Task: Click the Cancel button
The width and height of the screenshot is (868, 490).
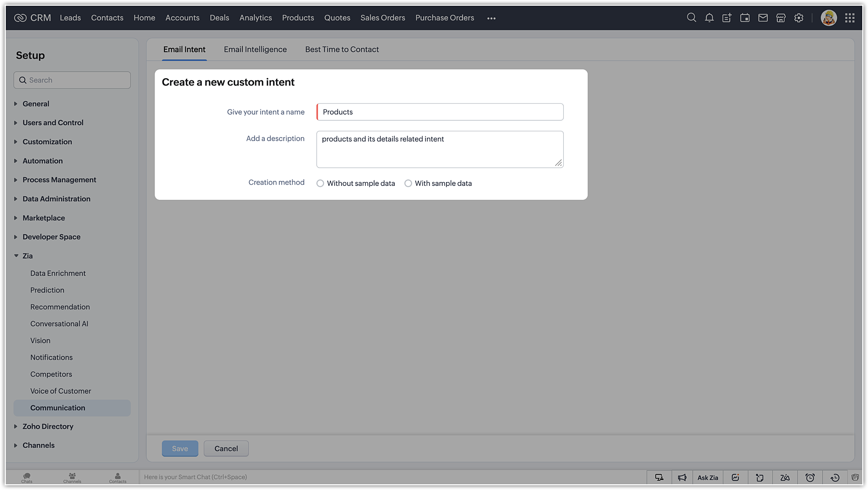Action: [226, 449]
